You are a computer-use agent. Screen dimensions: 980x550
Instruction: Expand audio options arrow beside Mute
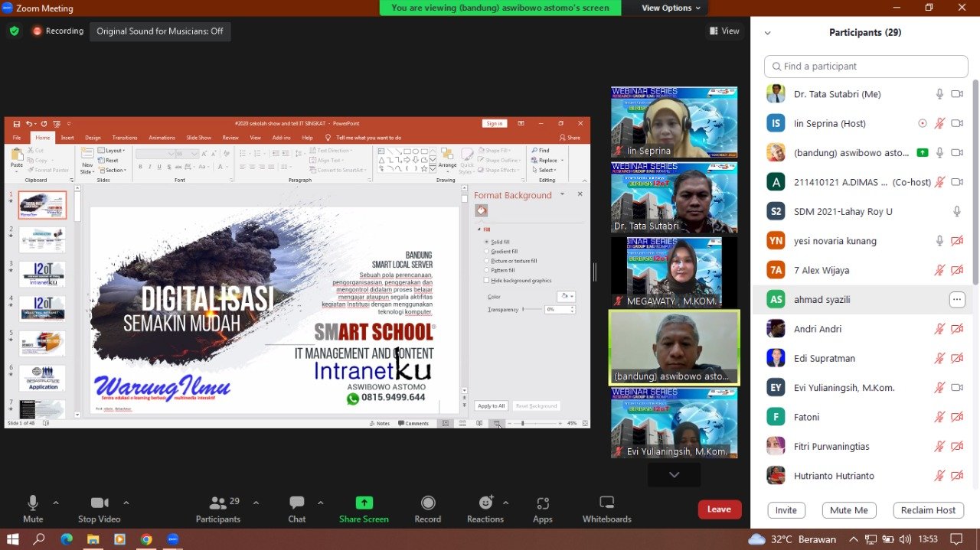[56, 503]
